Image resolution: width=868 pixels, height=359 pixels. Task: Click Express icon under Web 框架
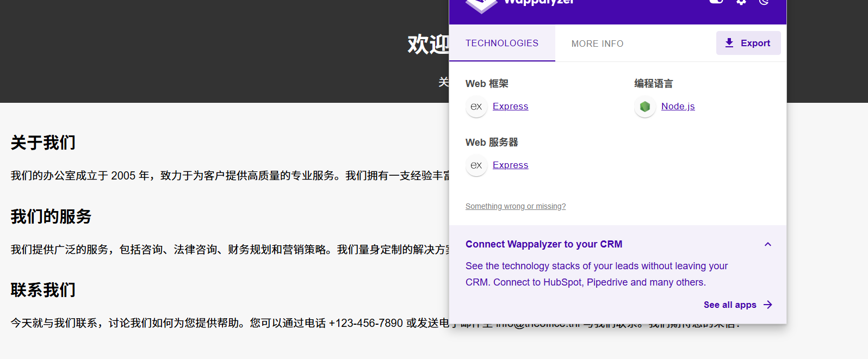[x=476, y=107]
